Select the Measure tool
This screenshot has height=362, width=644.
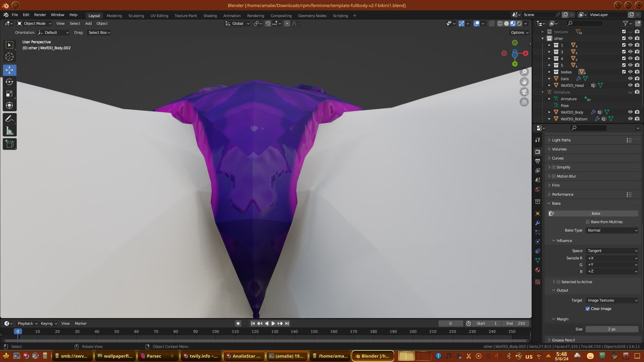[9, 131]
